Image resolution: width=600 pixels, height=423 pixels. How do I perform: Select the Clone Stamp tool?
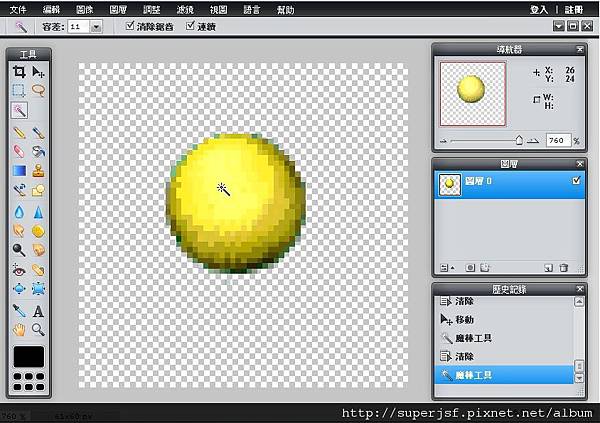[38, 171]
